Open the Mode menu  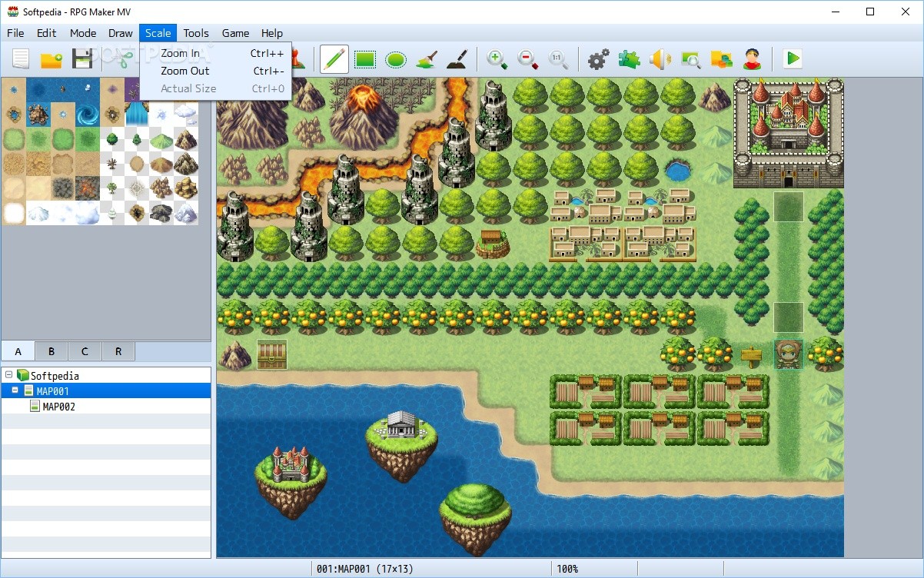coord(83,33)
